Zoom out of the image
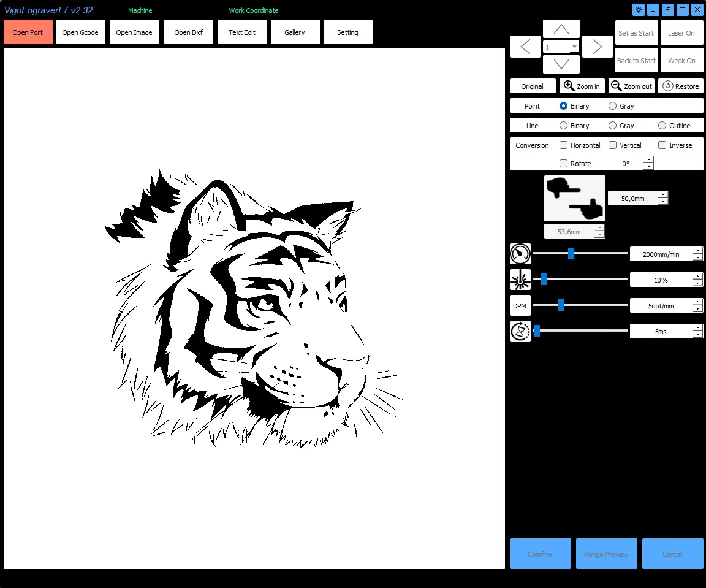Image resolution: width=706 pixels, height=588 pixels. click(x=631, y=86)
